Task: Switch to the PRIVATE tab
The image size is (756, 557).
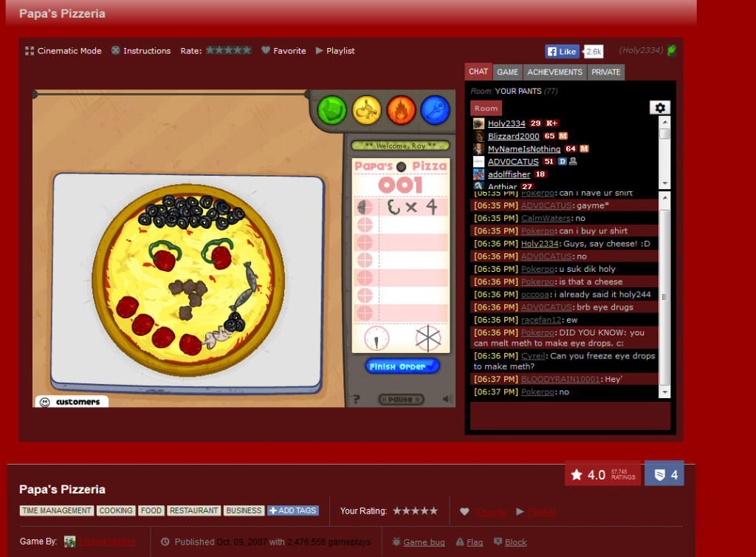Action: coord(606,72)
